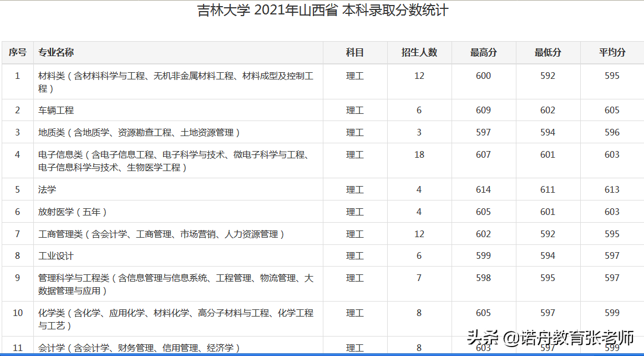This screenshot has width=644, height=356.
Task: Select the 放射医学（五年） major name
Action: tap(74, 212)
